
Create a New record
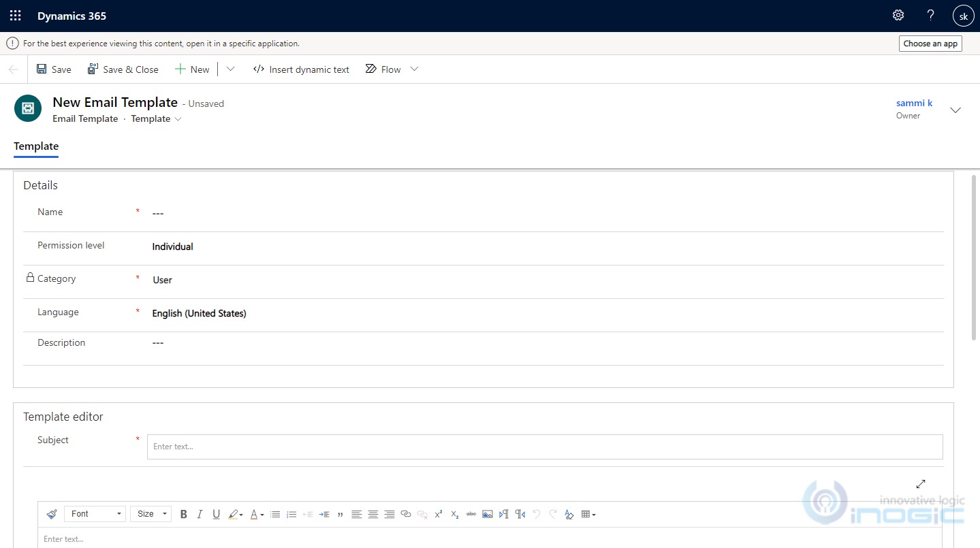coord(193,69)
